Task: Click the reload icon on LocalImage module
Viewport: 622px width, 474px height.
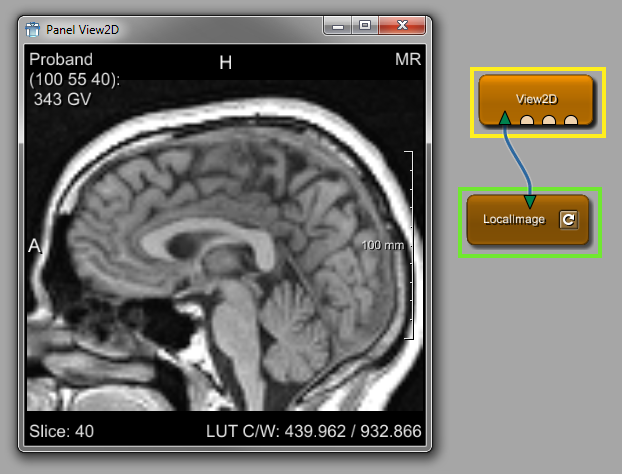Action: (568, 220)
